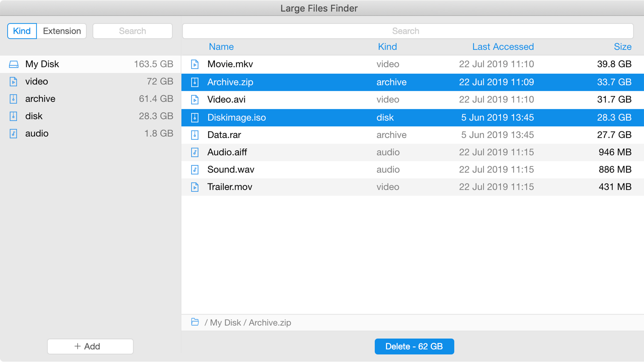Select the disk category showing 28.3 GB
Viewport: 644px width, 362px height.
34,116
